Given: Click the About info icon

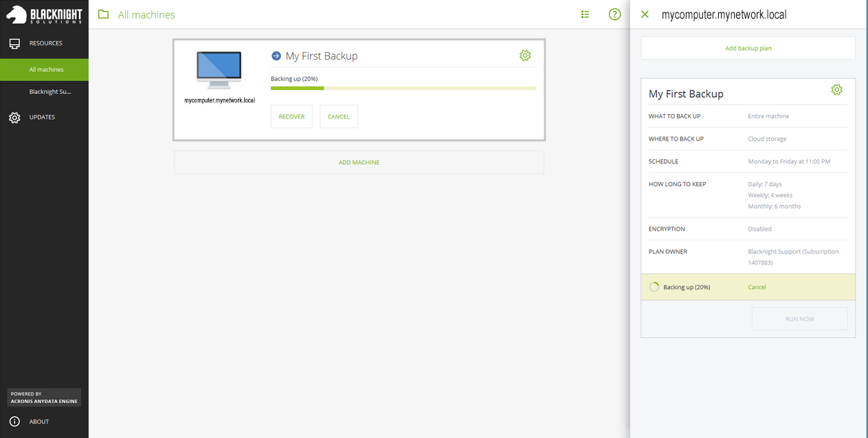Looking at the screenshot, I should click(x=14, y=422).
